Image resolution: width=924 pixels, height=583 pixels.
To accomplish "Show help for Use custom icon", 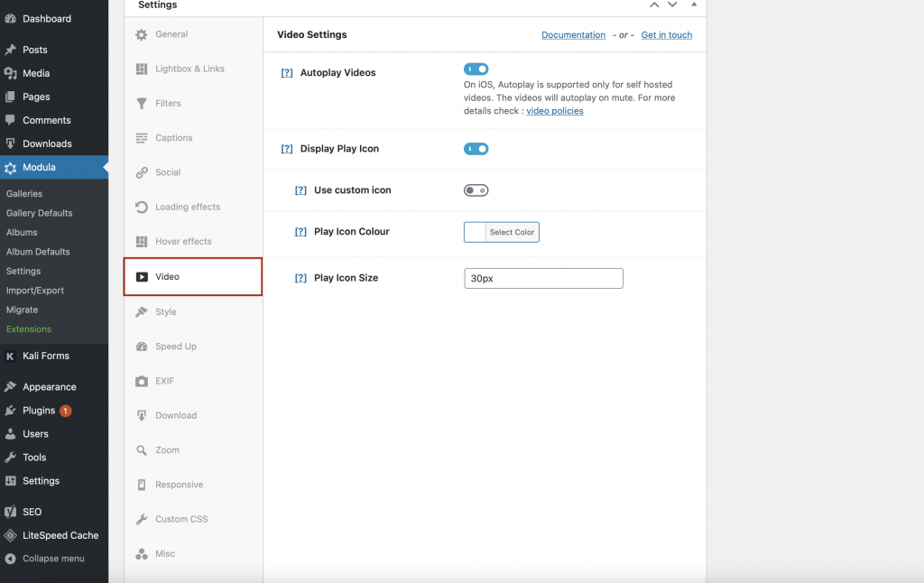I will coord(300,190).
